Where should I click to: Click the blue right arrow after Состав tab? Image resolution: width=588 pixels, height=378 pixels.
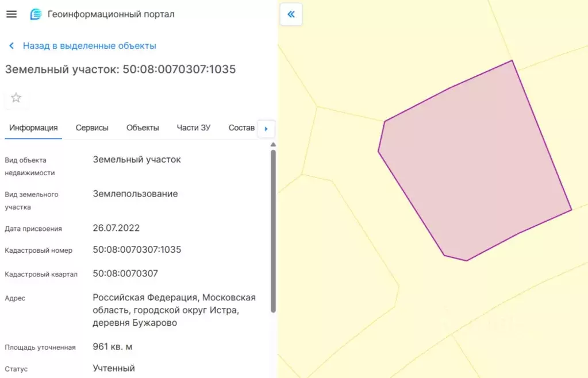(x=266, y=129)
